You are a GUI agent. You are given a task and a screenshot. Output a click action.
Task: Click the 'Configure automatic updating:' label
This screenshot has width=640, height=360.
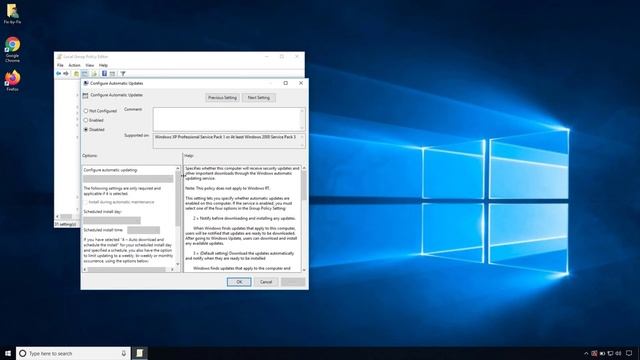point(110,170)
